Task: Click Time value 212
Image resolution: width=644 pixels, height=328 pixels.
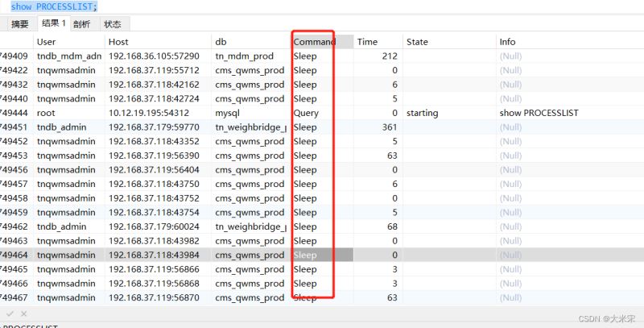Action: (389, 56)
